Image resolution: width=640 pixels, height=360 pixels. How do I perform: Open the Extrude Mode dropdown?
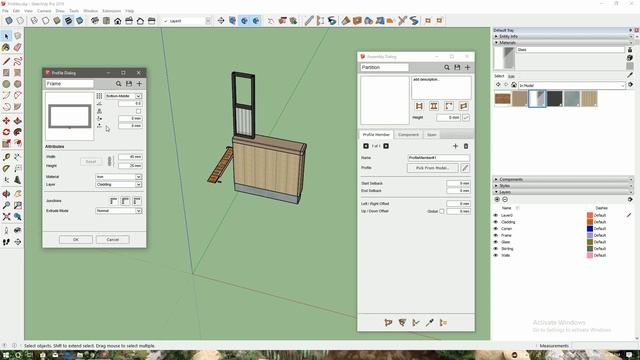click(x=118, y=211)
